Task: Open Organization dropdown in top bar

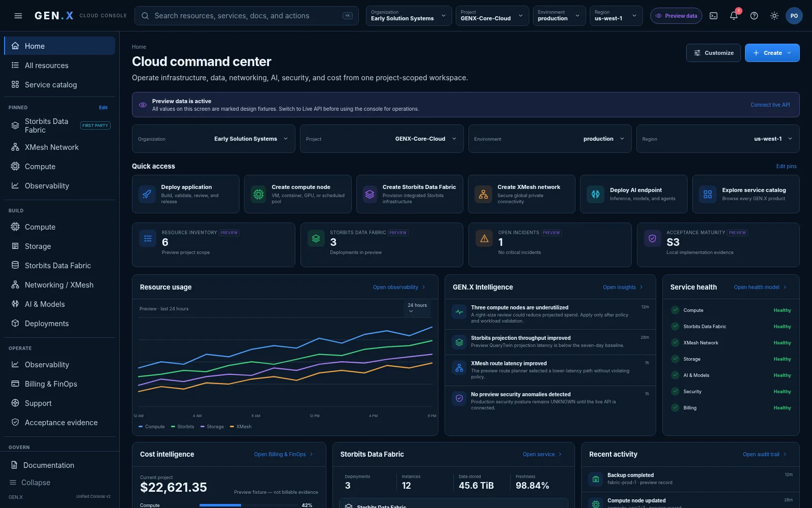Action: (409, 16)
